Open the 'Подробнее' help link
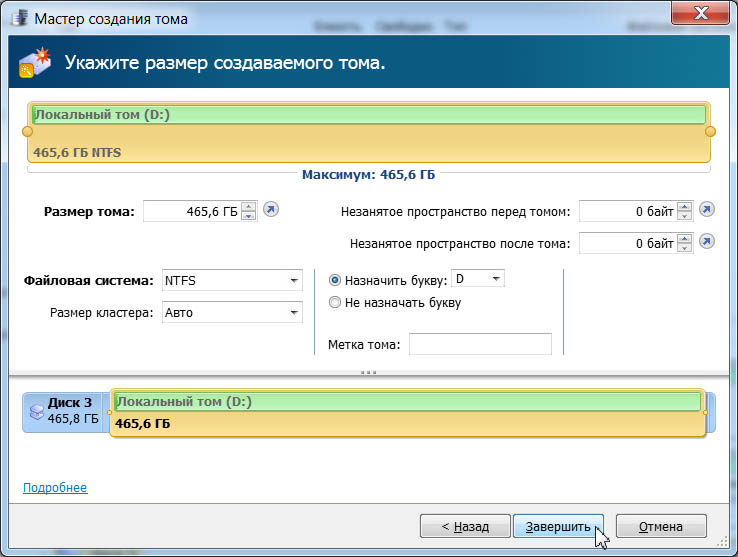This screenshot has width=738, height=557. (55, 488)
